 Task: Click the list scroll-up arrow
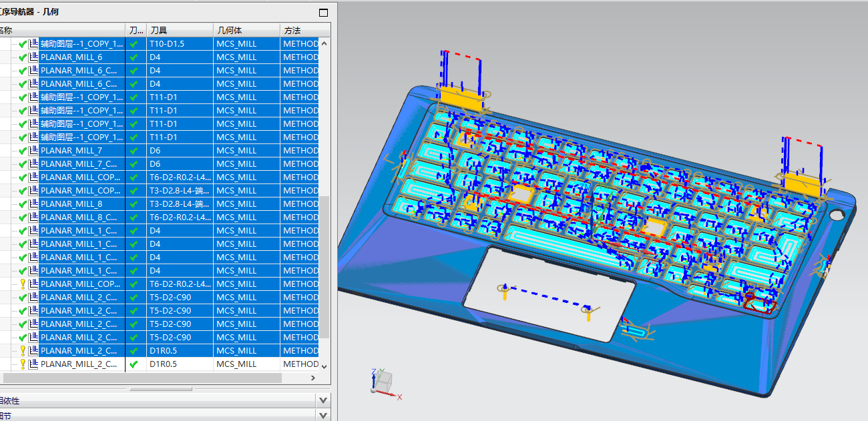[324, 43]
